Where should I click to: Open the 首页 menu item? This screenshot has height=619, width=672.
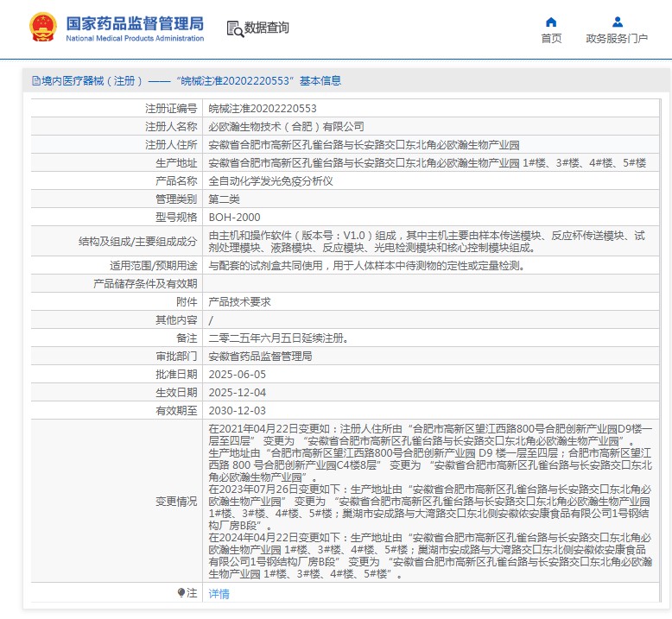click(x=551, y=39)
